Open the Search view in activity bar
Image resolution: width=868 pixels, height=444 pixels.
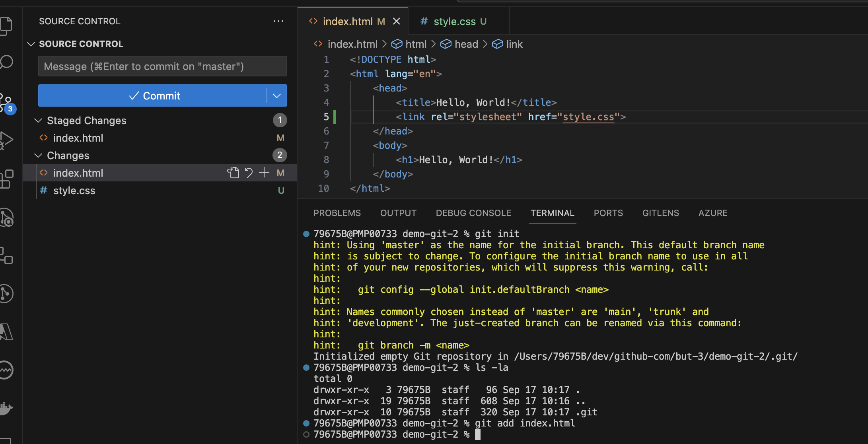coord(6,62)
